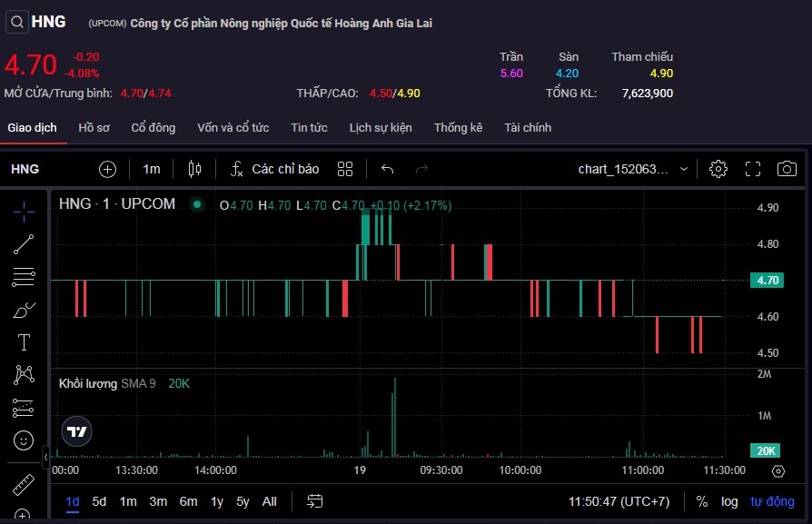Undo the last chart action
Screen dimensions: 812x524
coord(388,169)
